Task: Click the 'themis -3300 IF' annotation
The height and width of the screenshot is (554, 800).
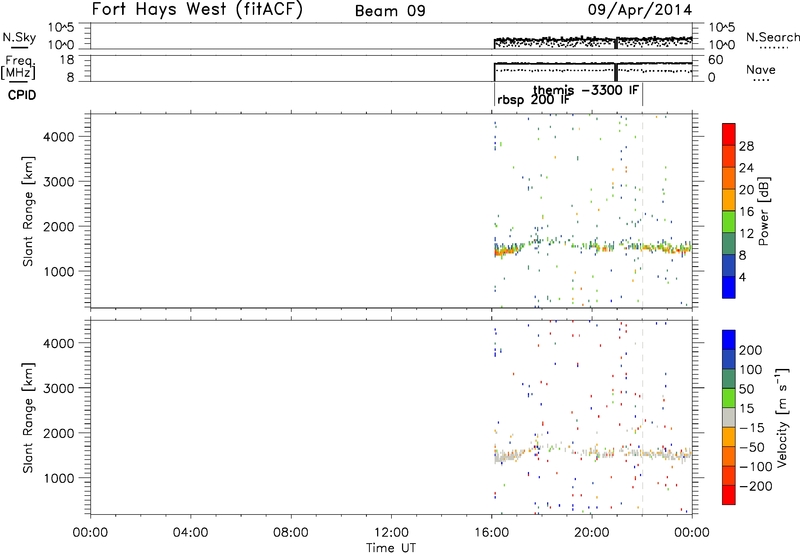Action: pyautogui.click(x=586, y=90)
